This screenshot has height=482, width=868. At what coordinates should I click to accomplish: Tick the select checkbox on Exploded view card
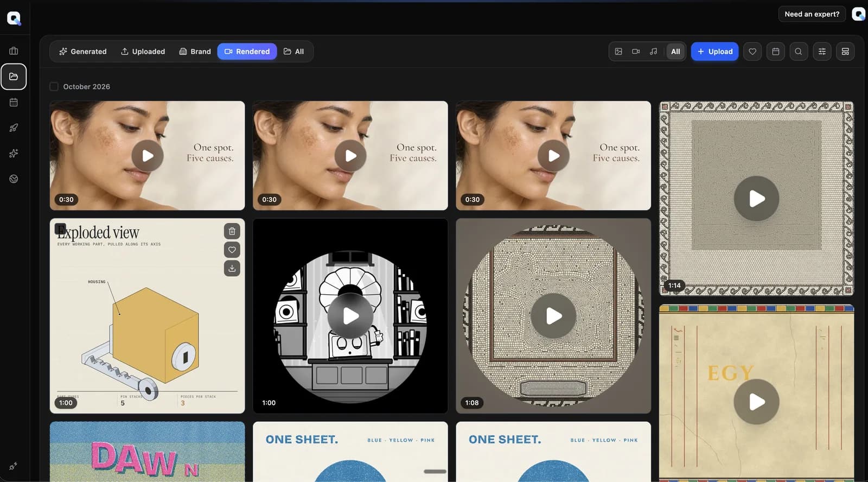(x=60, y=229)
